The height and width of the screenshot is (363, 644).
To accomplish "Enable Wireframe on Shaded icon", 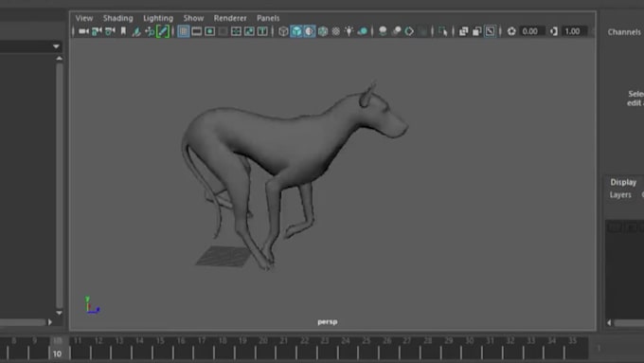I will click(323, 31).
